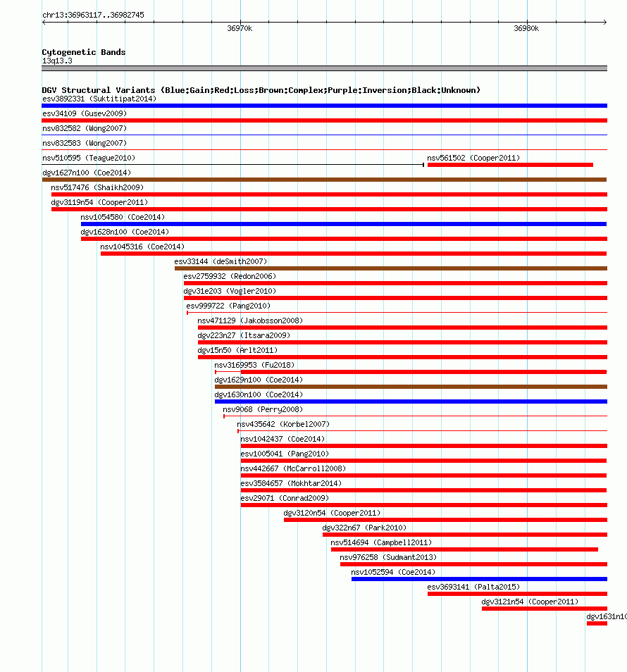Select nsv9068 (Perry2008) label
This screenshot has height=672, width=627.
pyautogui.click(x=263, y=409)
